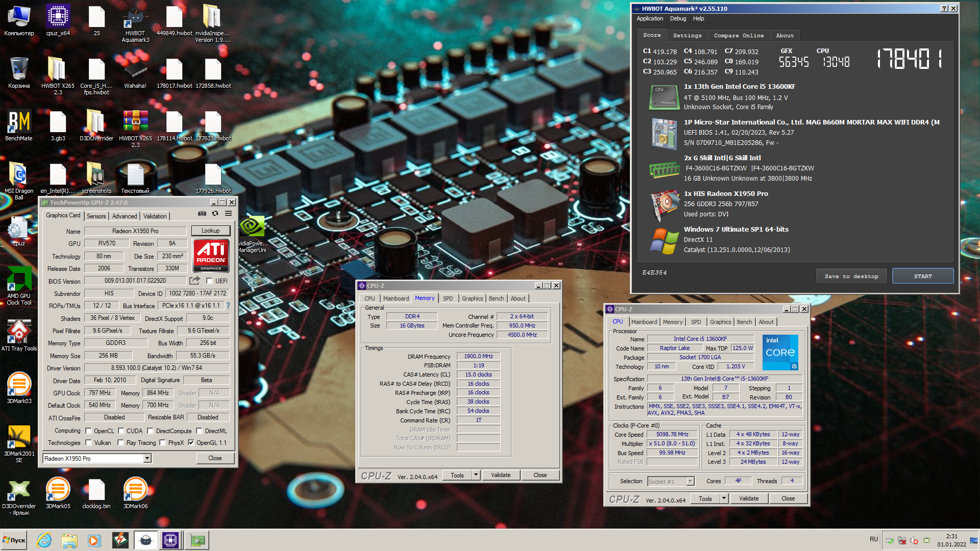This screenshot has height=551, width=980.
Task: Open nvidiaInspector folder icon on desktop
Action: [213, 23]
